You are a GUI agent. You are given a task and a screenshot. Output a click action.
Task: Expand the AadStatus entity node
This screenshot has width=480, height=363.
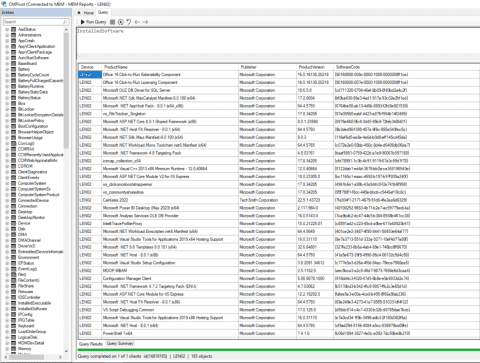click(x=7, y=29)
